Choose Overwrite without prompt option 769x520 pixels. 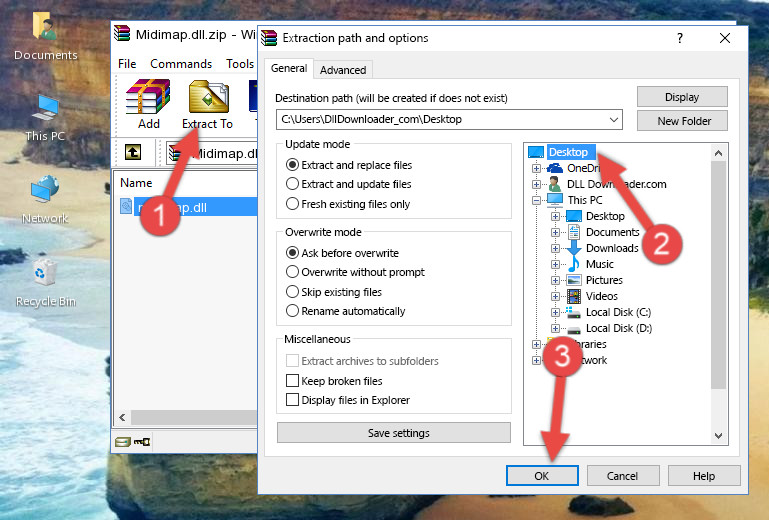click(x=292, y=272)
